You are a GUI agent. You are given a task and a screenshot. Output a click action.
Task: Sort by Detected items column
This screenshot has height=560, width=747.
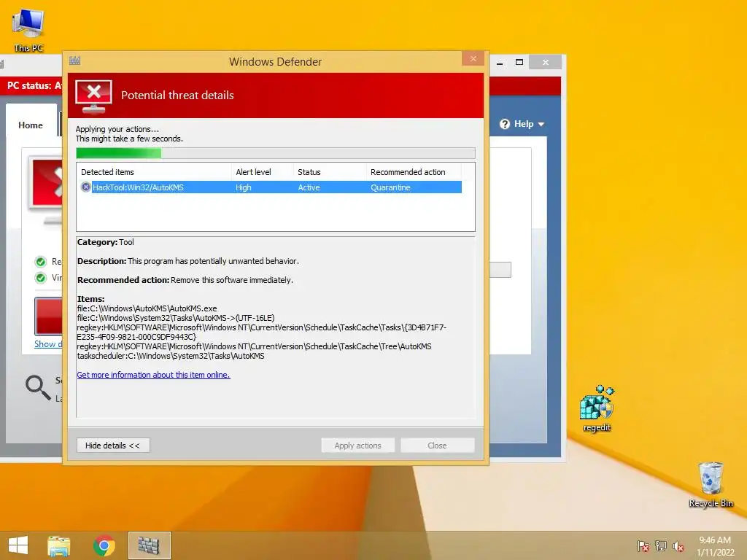point(154,172)
